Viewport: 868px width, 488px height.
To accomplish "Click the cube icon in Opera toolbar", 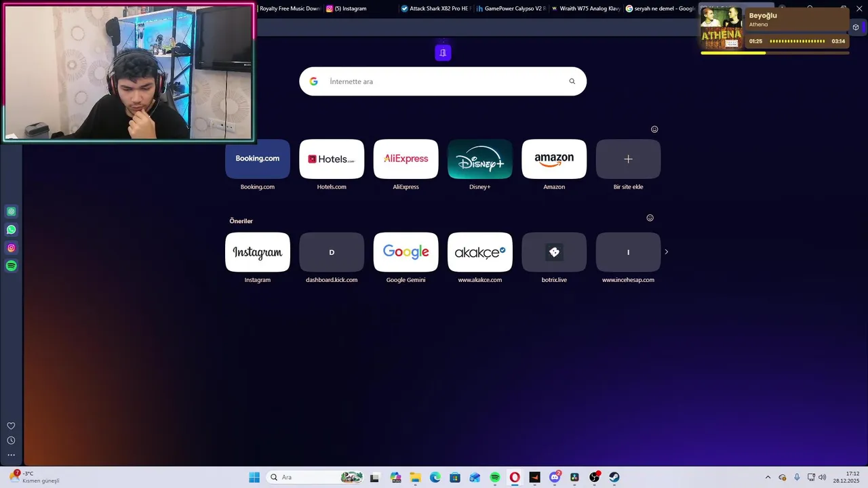I will coord(856,28).
